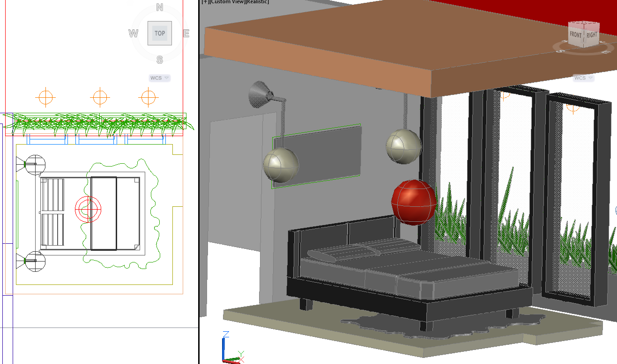Open the WCS dropdown in the 3D viewport
Image resolution: width=617 pixels, height=364 pixels.
(583, 78)
